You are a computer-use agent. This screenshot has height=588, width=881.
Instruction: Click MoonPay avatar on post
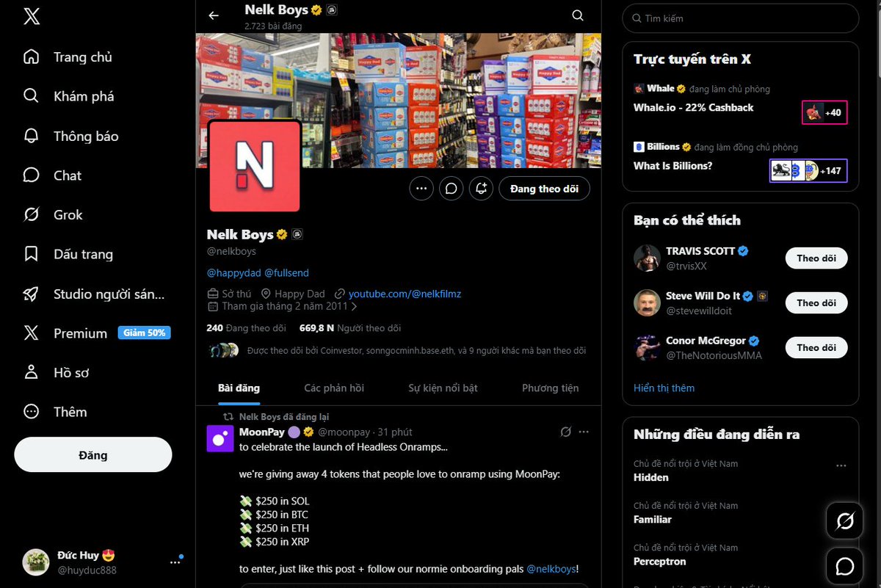pyautogui.click(x=220, y=438)
